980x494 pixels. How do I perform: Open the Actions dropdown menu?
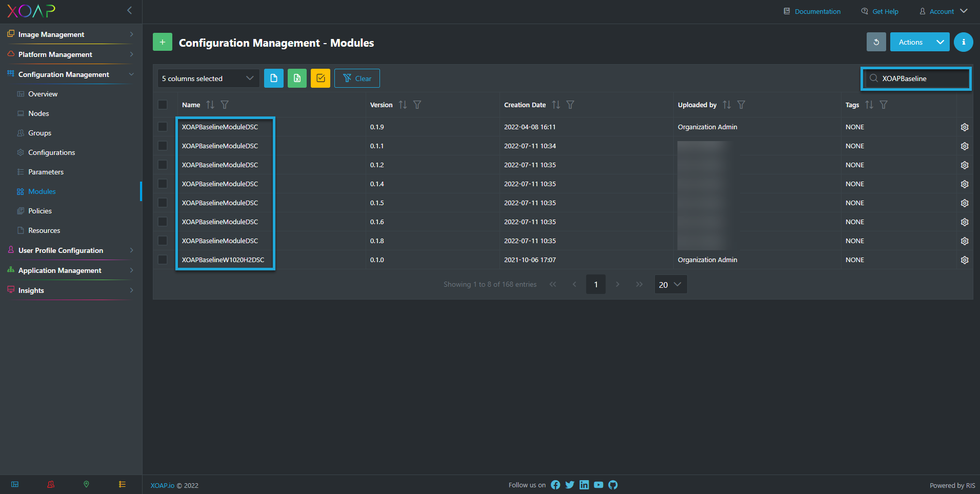(919, 42)
